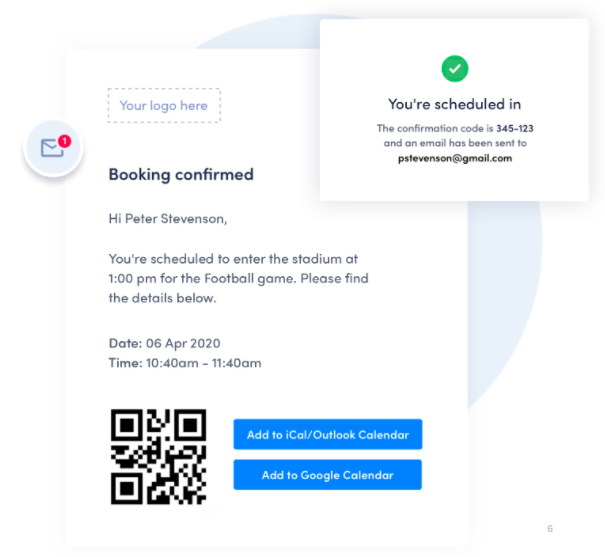The width and height of the screenshot is (605, 557).
Task: Click the confirmation code 345-123
Action: tap(515, 128)
